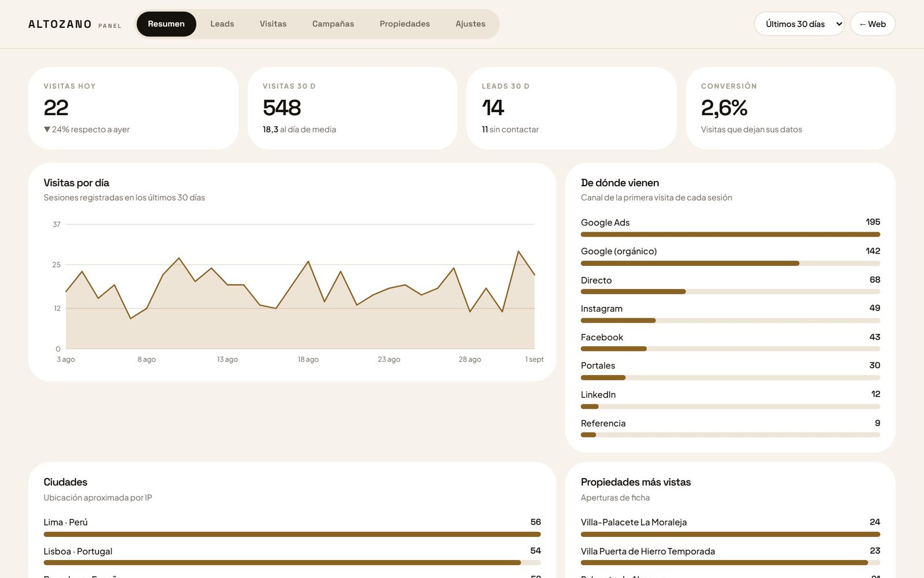Click the Web back button
924x578 pixels.
872,24
